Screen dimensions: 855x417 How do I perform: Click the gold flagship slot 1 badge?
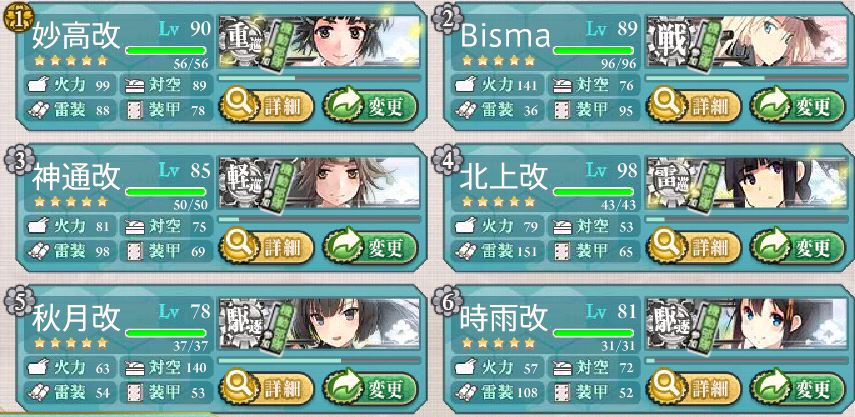point(18,19)
